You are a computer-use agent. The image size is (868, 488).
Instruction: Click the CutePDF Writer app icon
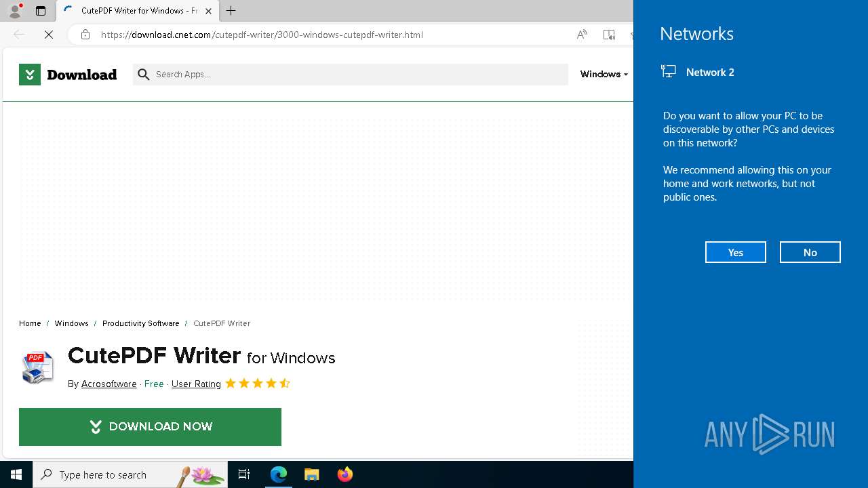(37, 367)
